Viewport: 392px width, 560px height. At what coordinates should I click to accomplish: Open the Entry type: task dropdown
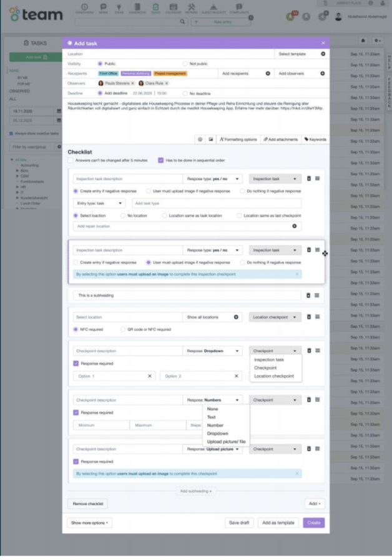pos(99,203)
